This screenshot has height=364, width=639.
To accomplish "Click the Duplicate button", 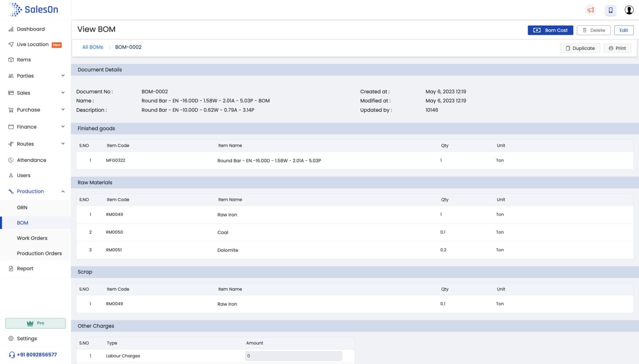I will point(580,48).
